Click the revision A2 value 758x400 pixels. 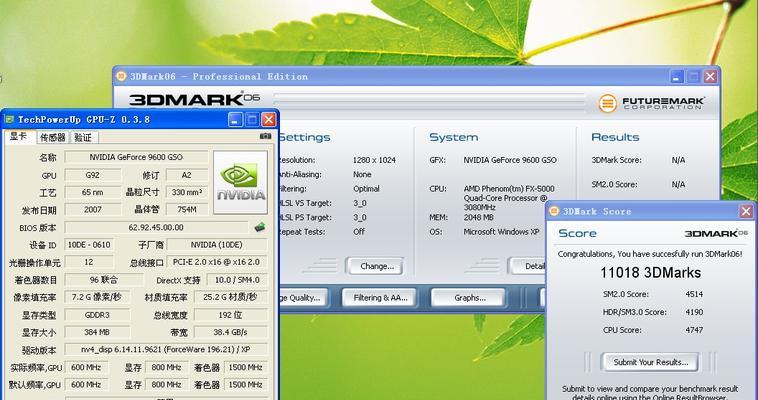[187, 175]
